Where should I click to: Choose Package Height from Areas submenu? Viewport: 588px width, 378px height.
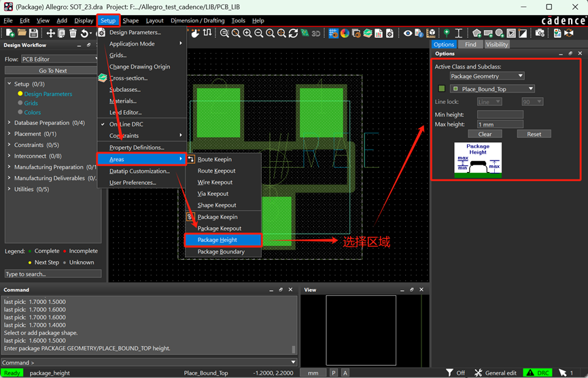point(223,239)
